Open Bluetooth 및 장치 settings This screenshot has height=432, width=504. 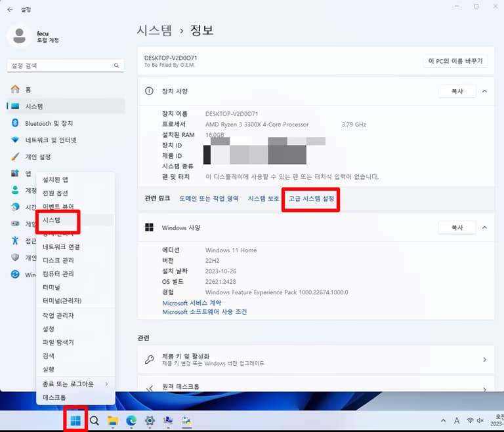pyautogui.click(x=65, y=123)
